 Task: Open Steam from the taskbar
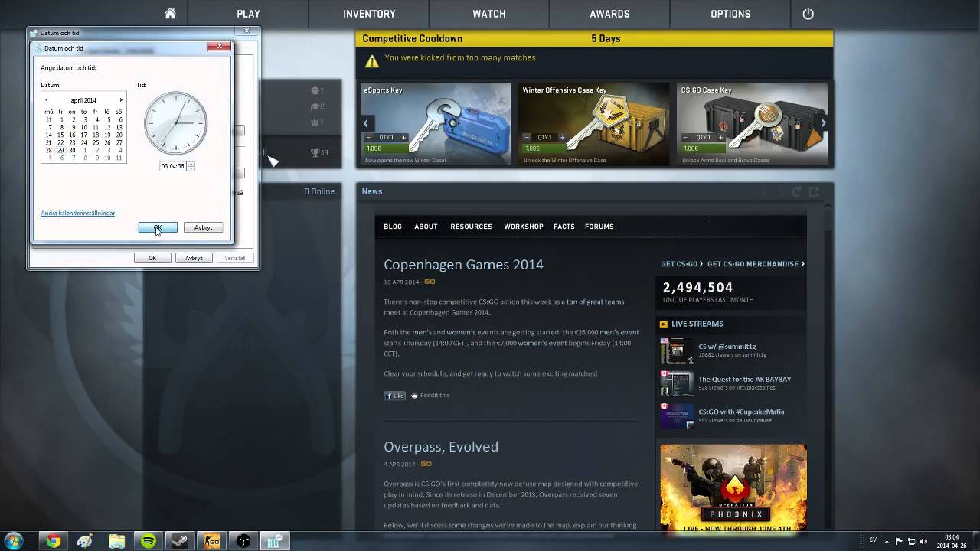180,541
